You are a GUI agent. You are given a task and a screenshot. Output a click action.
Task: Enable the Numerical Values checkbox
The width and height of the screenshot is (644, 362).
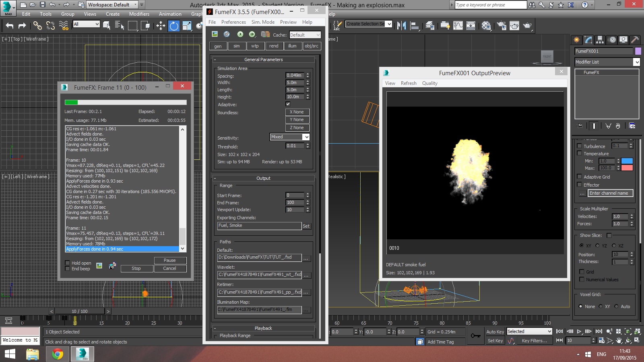coord(582,279)
